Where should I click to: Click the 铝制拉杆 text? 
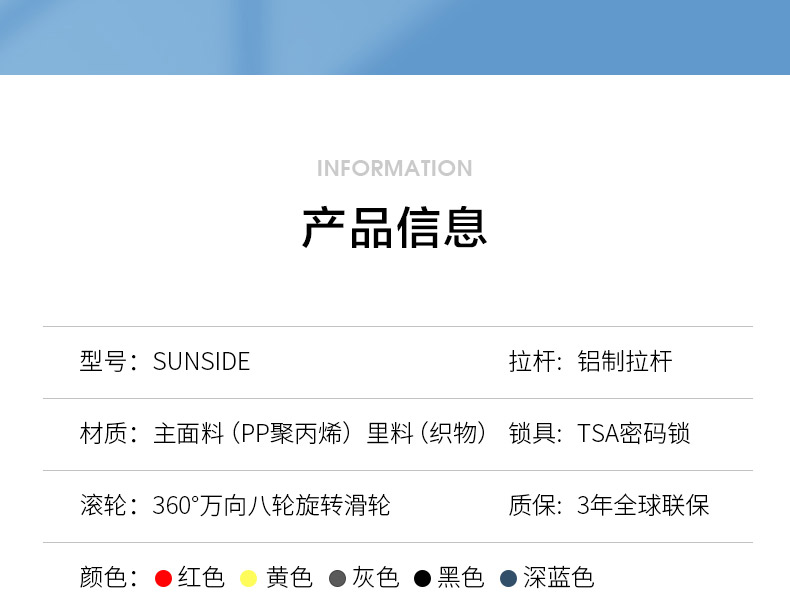click(625, 361)
